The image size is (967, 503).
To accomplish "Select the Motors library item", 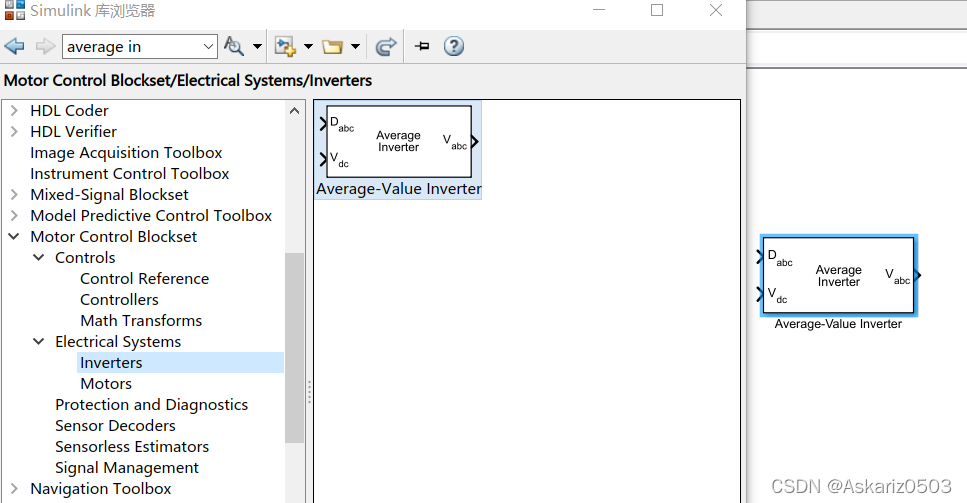I will point(106,383).
